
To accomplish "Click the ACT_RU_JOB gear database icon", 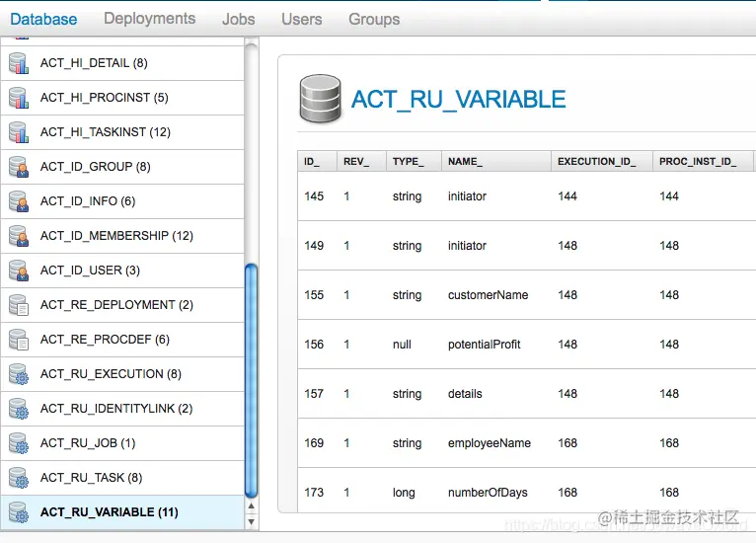I will [19, 443].
